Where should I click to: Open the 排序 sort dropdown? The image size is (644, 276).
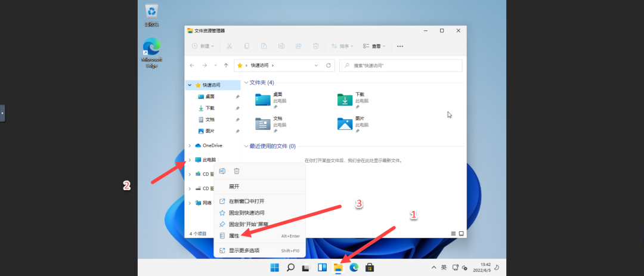(342, 46)
